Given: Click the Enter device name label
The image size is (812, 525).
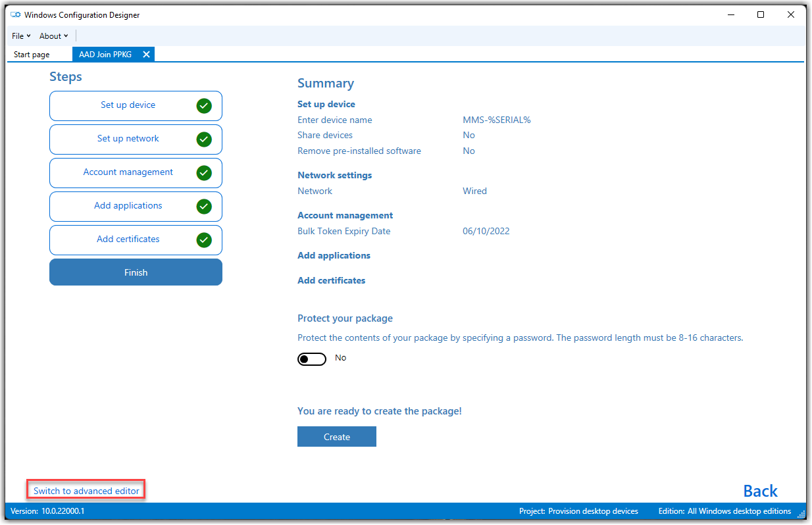Looking at the screenshot, I should click(x=335, y=120).
